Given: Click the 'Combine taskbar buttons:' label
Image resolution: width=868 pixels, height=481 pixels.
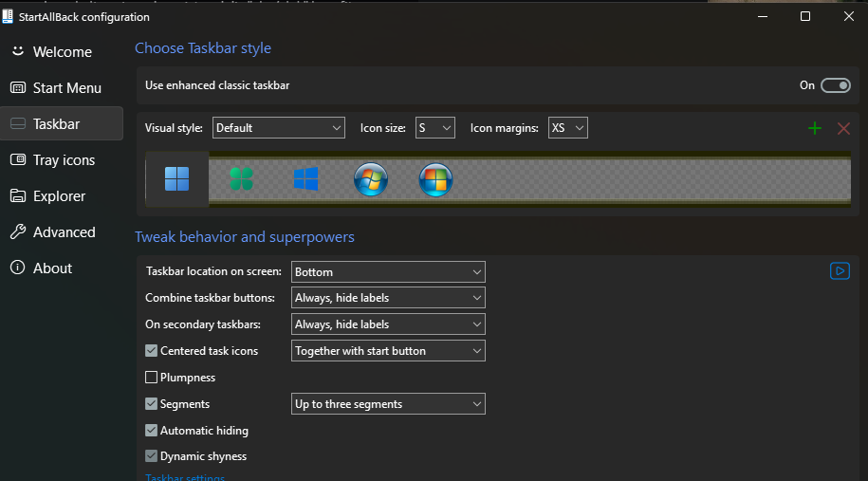Looking at the screenshot, I should (210, 298).
